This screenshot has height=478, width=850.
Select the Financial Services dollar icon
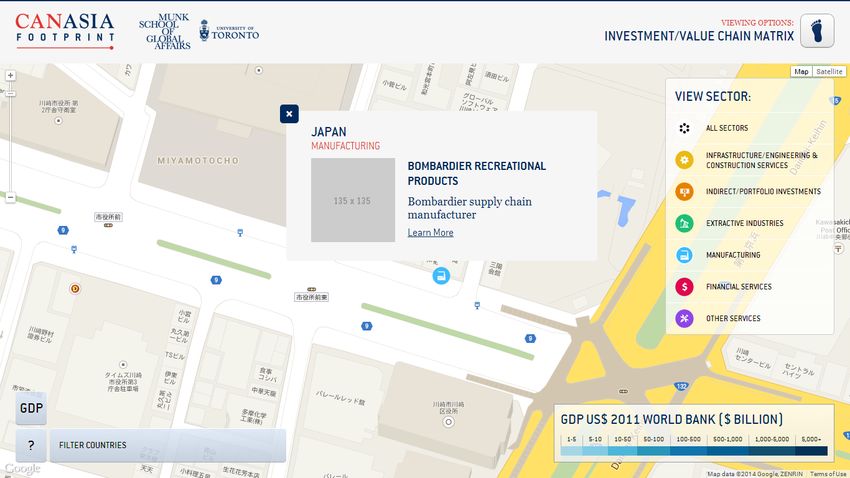click(684, 287)
